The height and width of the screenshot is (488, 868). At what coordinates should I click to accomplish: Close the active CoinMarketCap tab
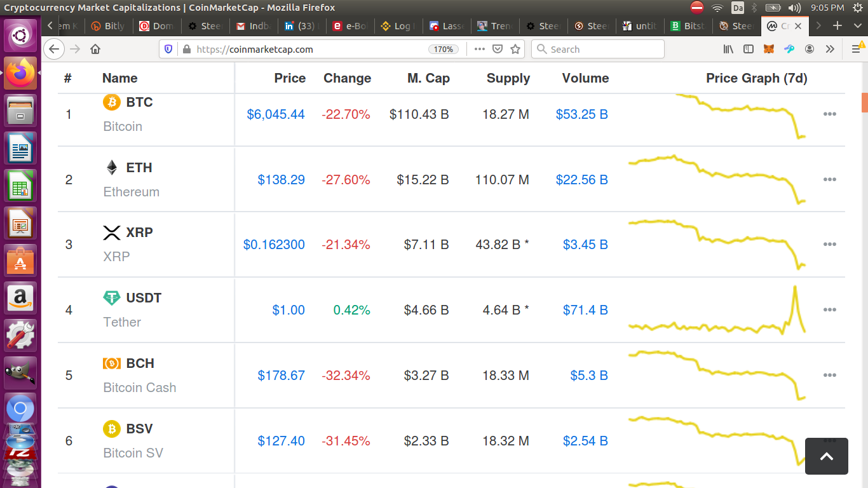[798, 26]
